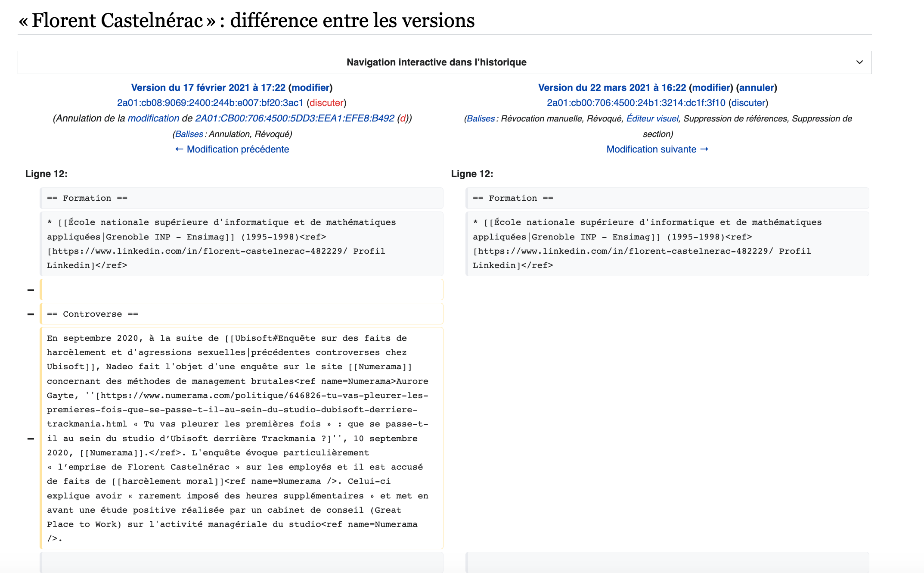Click the red discuter link on the left

(x=326, y=103)
